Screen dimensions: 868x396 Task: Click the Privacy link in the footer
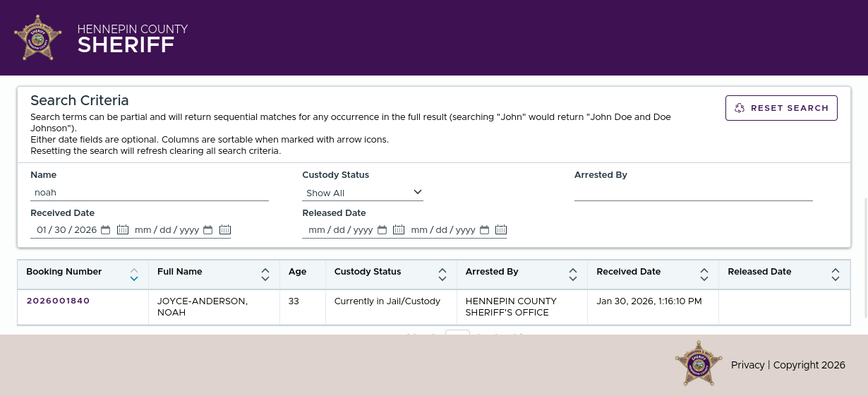[747, 365]
